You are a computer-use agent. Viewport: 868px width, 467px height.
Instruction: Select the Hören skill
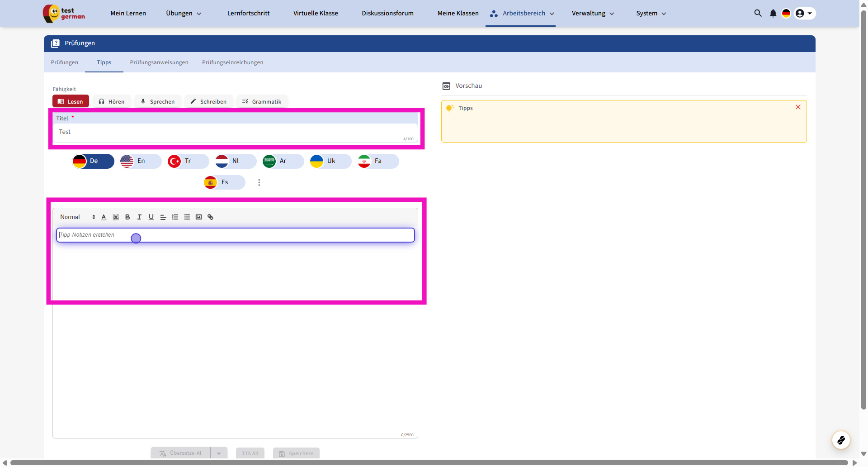[112, 102]
